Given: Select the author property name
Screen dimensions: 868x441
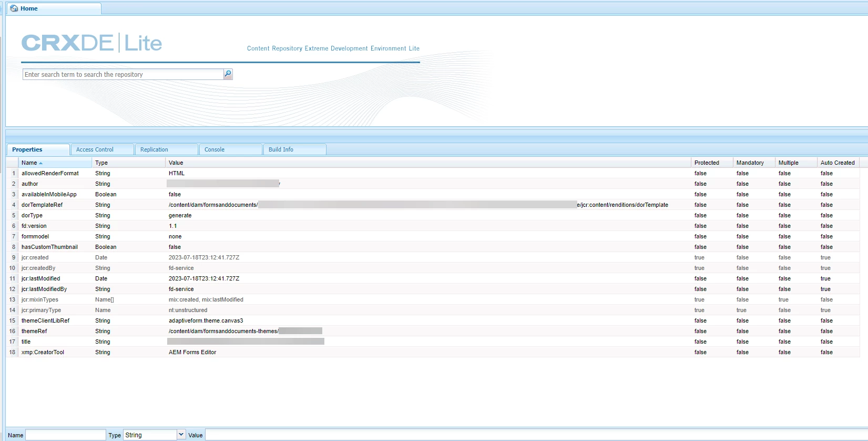Looking at the screenshot, I should click(x=30, y=184).
